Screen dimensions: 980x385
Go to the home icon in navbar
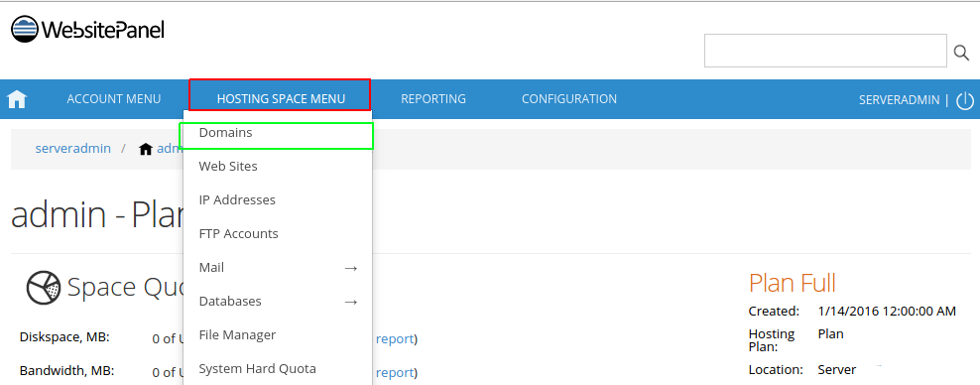pyautogui.click(x=17, y=99)
